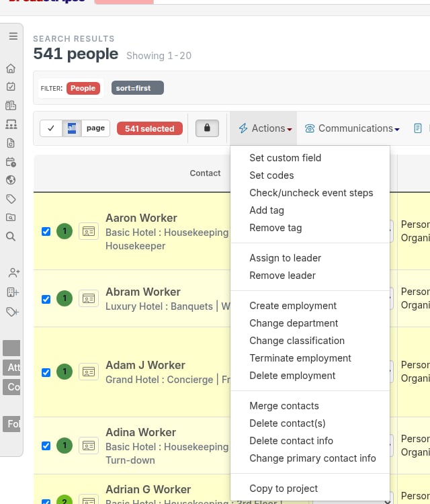
Task: Click green badge 1 beside Aaron Worker
Action: pos(64,231)
